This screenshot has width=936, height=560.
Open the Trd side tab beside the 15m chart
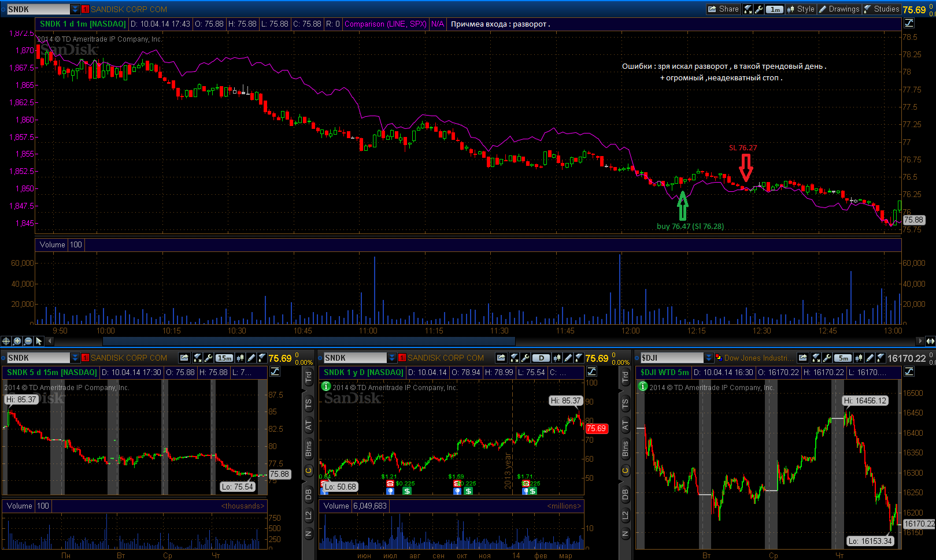click(x=308, y=377)
